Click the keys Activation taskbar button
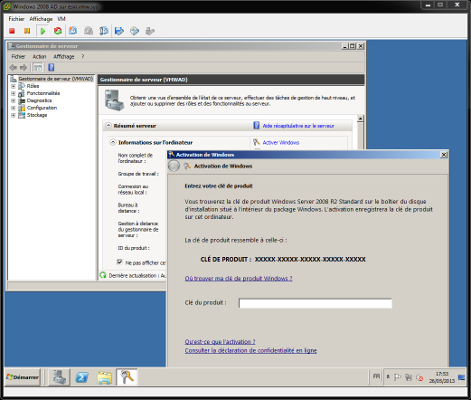This screenshot has height=400, width=471. (x=127, y=377)
